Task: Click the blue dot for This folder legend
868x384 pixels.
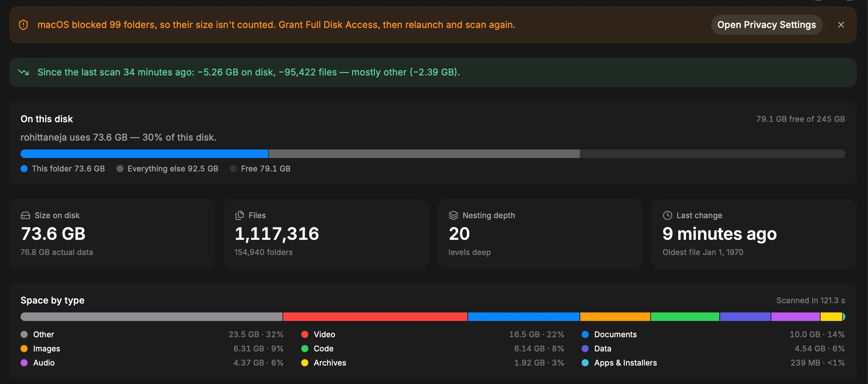Action: coord(24,169)
